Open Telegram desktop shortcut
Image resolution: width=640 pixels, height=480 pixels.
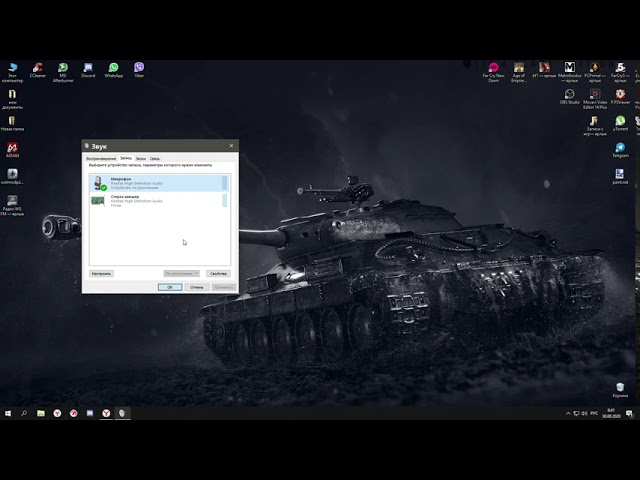(x=620, y=150)
